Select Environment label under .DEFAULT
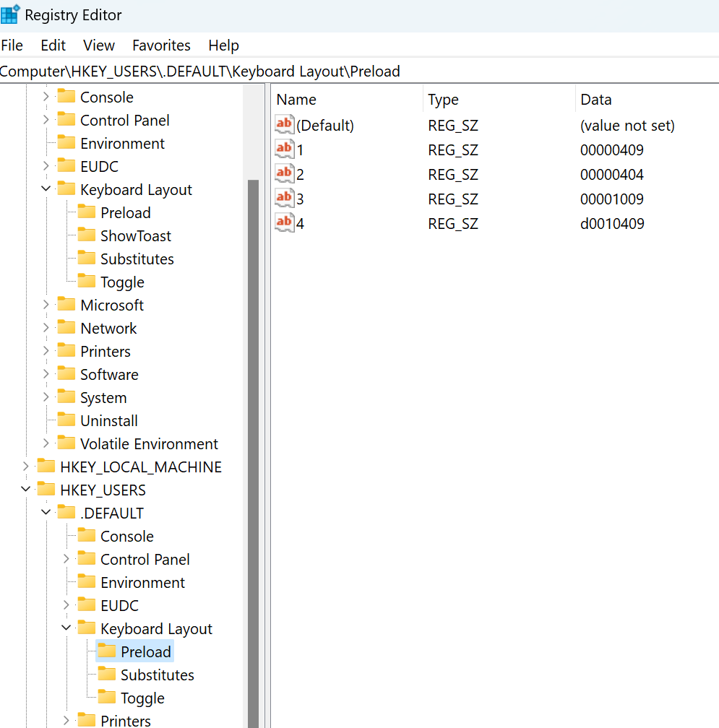 tap(142, 582)
